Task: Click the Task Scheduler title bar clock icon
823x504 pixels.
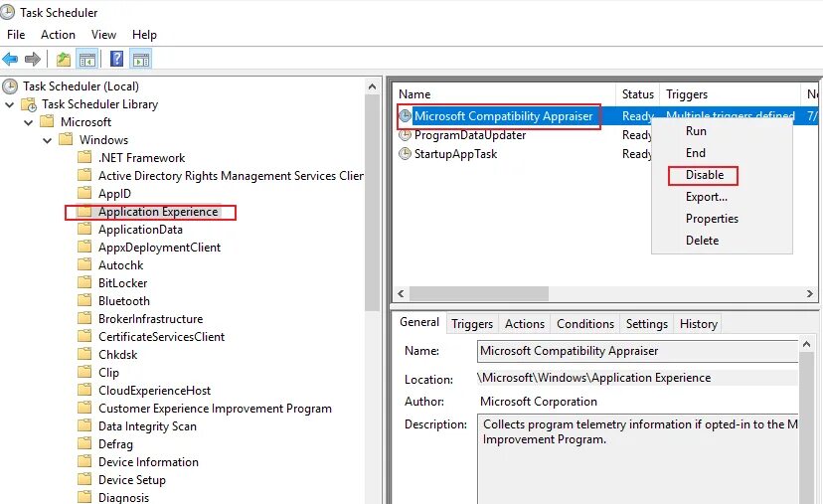Action: point(7,12)
